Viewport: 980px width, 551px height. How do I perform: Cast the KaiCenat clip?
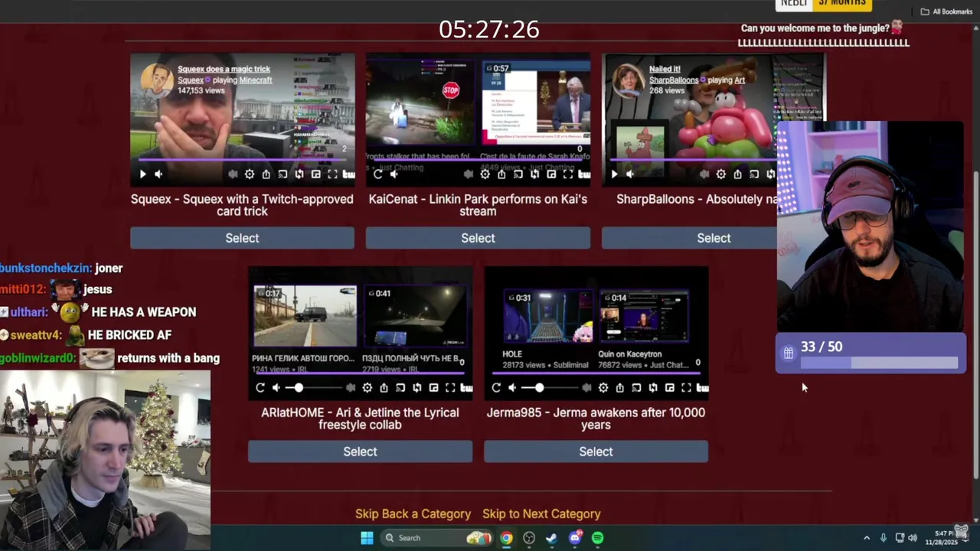pos(518,174)
